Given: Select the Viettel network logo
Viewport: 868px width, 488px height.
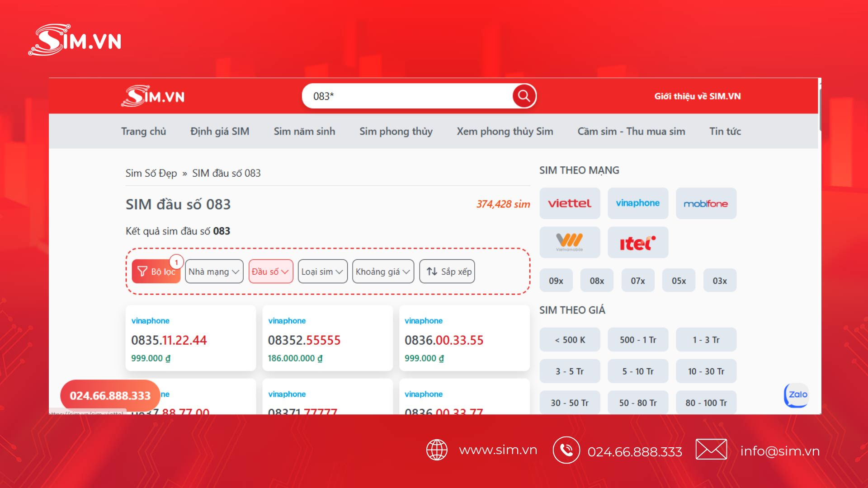Looking at the screenshot, I should [x=570, y=203].
